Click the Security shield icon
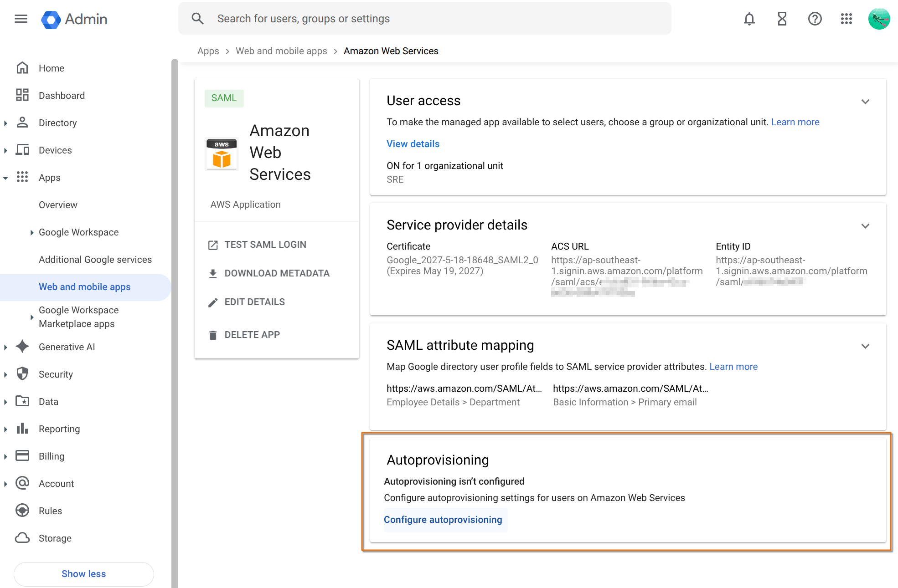Viewport: 898px width, 588px height. tap(22, 374)
